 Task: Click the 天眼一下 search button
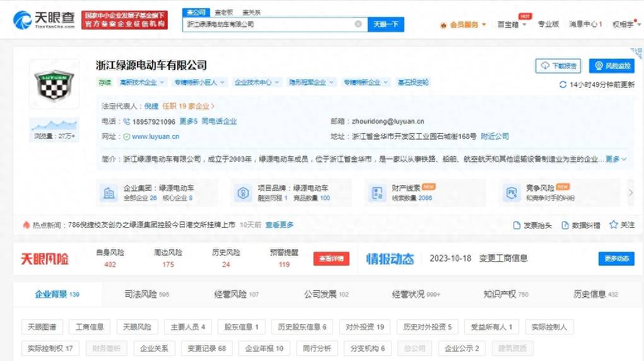coord(385,24)
